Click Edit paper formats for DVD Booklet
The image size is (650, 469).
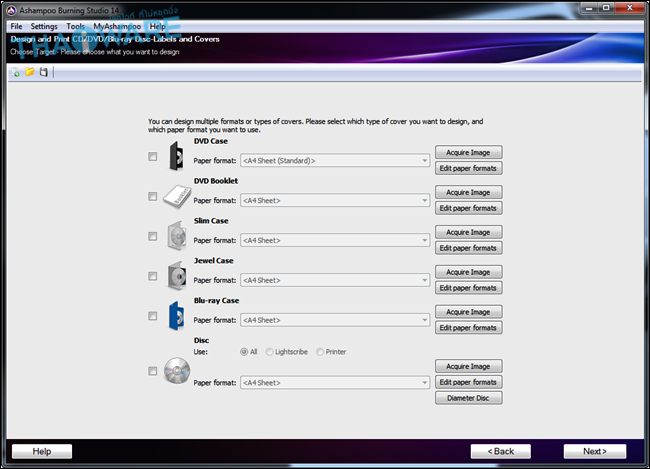pos(468,208)
